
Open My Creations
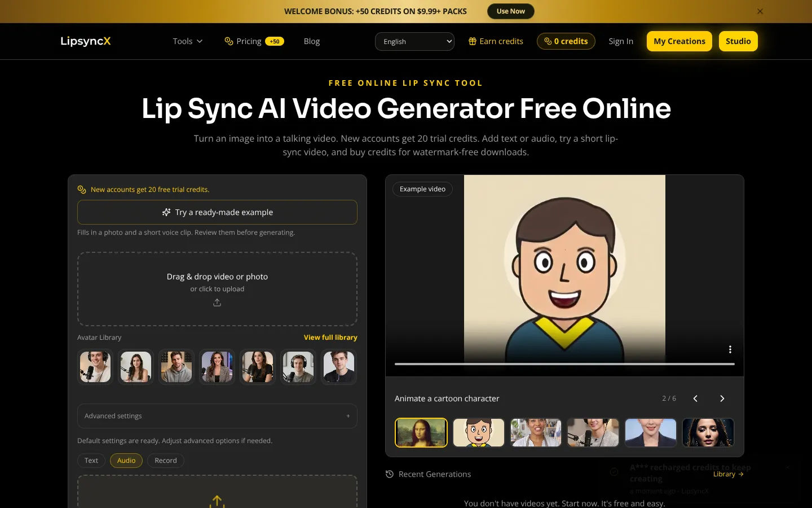(679, 41)
